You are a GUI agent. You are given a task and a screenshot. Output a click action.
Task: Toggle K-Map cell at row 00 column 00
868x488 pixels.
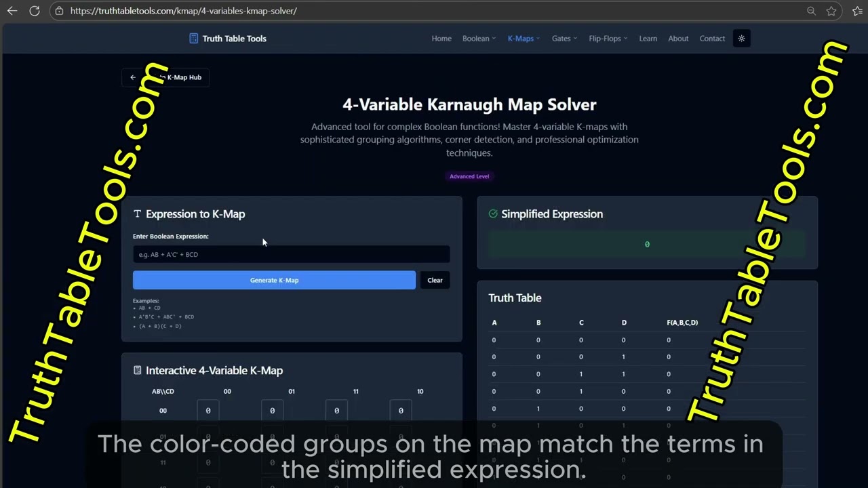click(208, 410)
